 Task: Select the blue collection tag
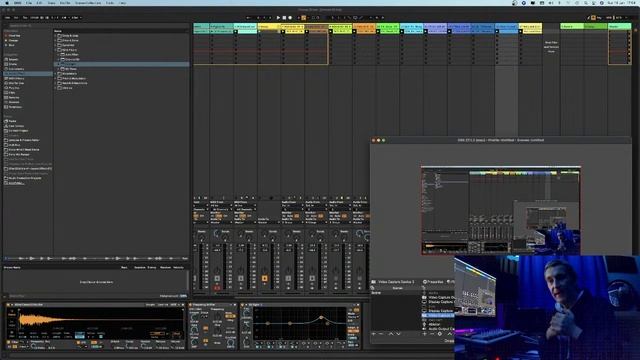pos(11,45)
